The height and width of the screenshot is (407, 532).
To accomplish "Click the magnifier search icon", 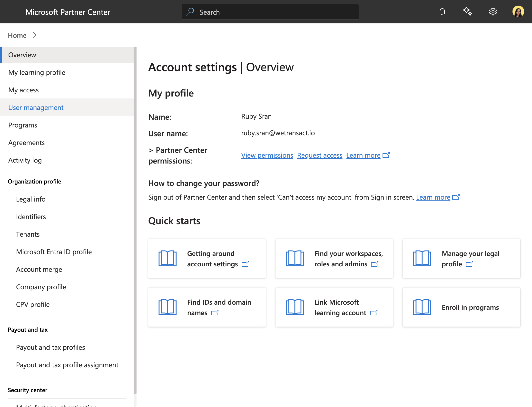I will (x=190, y=12).
